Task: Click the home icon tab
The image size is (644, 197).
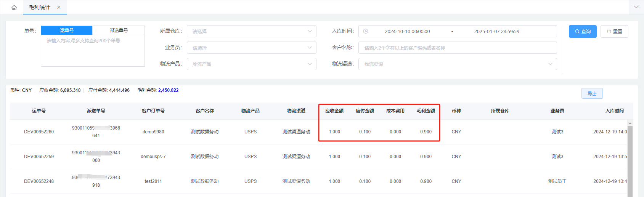Action: point(14,8)
